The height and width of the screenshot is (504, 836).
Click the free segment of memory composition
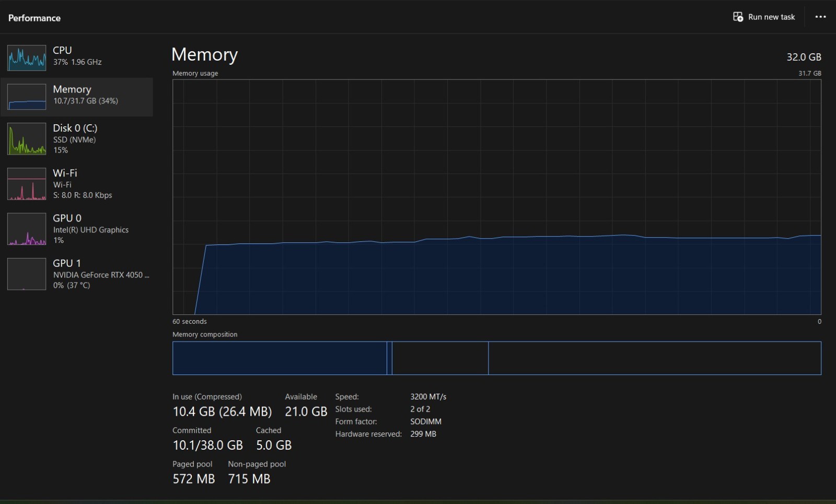(x=655, y=358)
